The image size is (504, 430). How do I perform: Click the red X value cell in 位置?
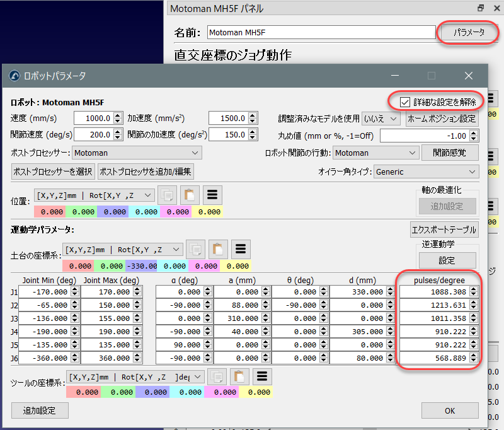[x=50, y=212]
